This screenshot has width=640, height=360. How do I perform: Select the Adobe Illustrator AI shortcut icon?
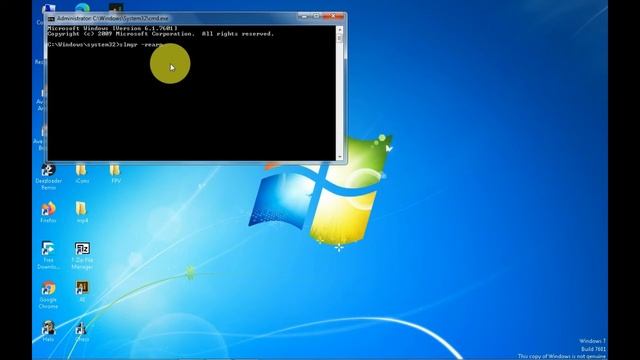[82, 291]
